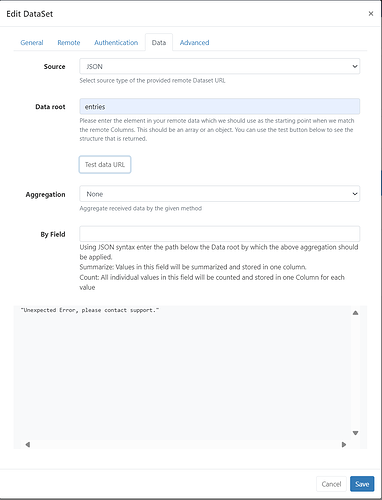The width and height of the screenshot is (382, 500).
Task: Select the Data tab
Action: click(159, 43)
